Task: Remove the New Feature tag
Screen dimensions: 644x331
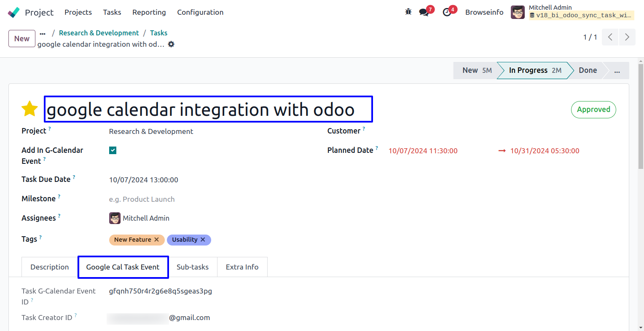Action: (156, 240)
